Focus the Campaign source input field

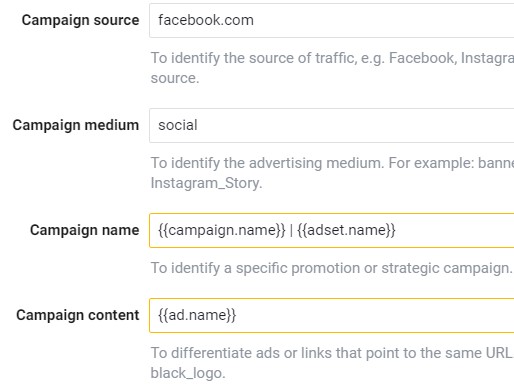pos(332,20)
